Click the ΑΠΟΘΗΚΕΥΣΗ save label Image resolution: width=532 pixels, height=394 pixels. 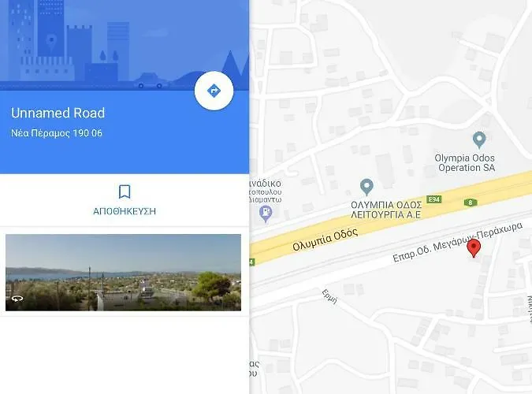[x=125, y=211]
